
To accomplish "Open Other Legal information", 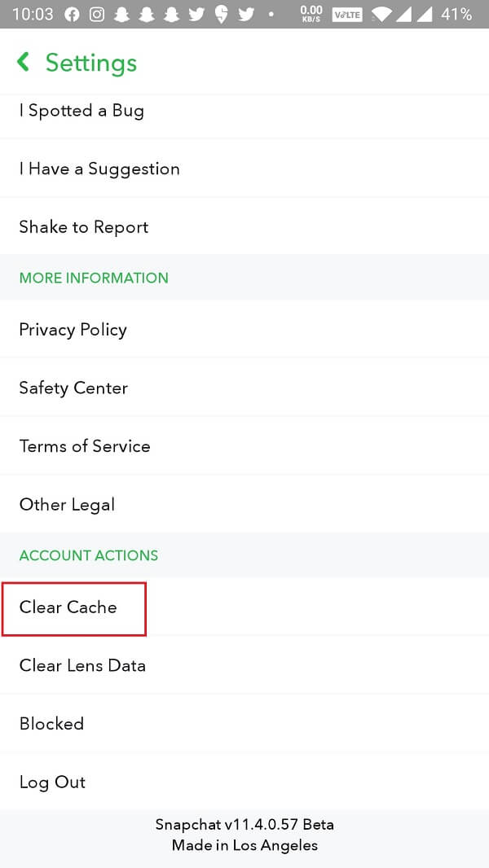I will click(67, 505).
